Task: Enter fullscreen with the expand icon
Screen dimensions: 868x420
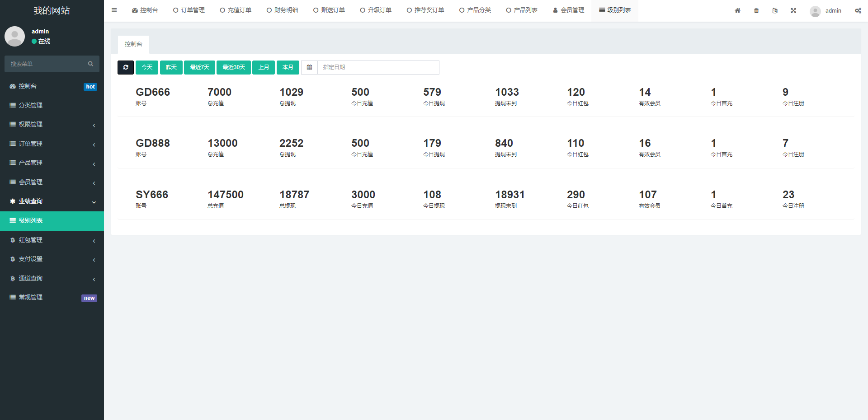Action: 793,10
